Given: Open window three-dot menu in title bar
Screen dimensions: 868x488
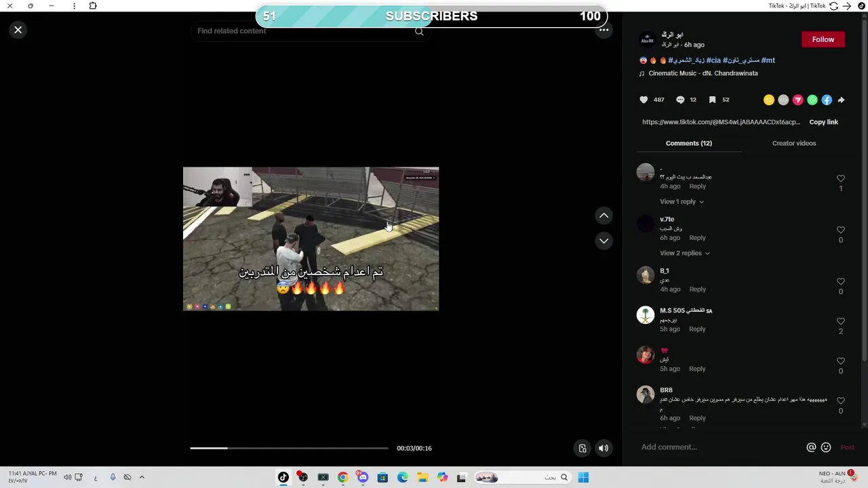Looking at the screenshot, I should 74,6.
